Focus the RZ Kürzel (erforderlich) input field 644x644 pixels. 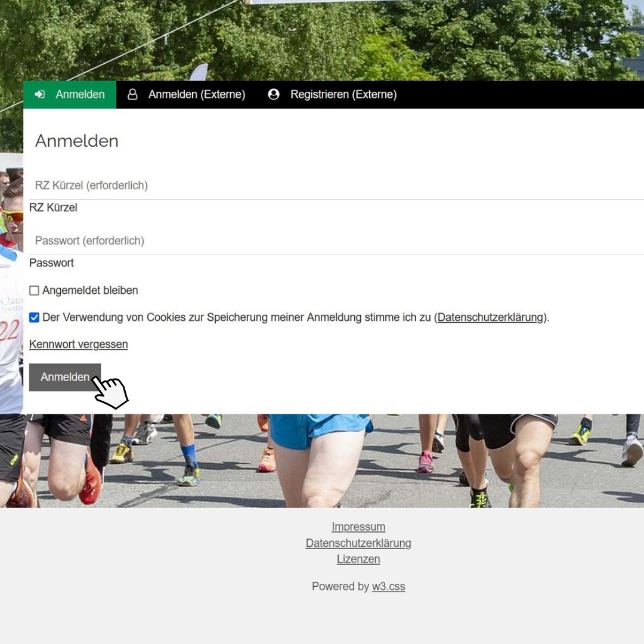pos(334,185)
